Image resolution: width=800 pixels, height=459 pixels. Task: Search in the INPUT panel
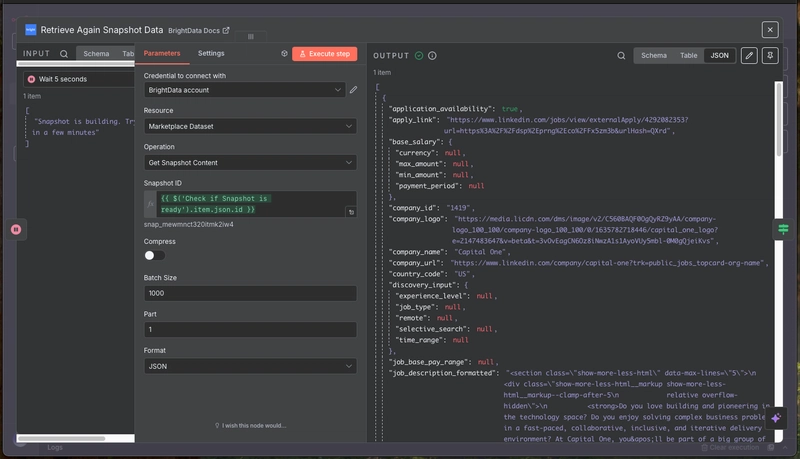[x=64, y=54]
